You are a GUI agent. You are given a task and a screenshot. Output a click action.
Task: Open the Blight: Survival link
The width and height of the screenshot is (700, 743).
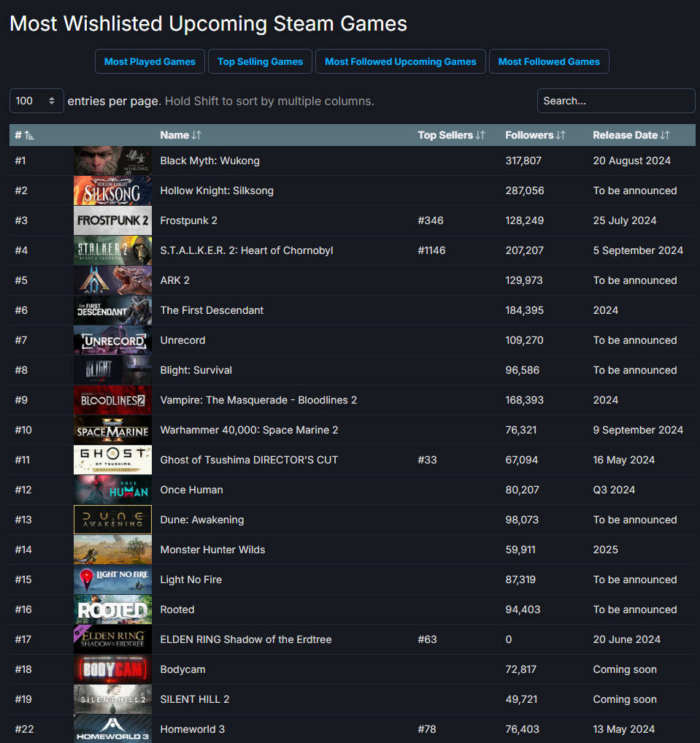pyautogui.click(x=196, y=369)
